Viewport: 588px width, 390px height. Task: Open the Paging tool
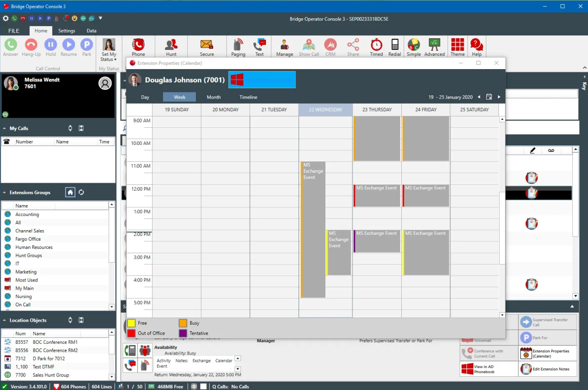click(x=238, y=47)
